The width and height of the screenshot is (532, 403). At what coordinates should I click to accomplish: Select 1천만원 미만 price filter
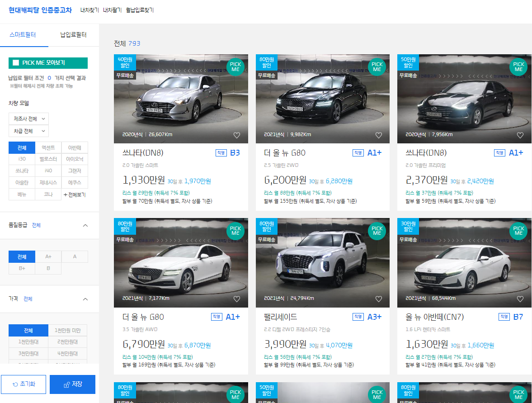tap(67, 330)
